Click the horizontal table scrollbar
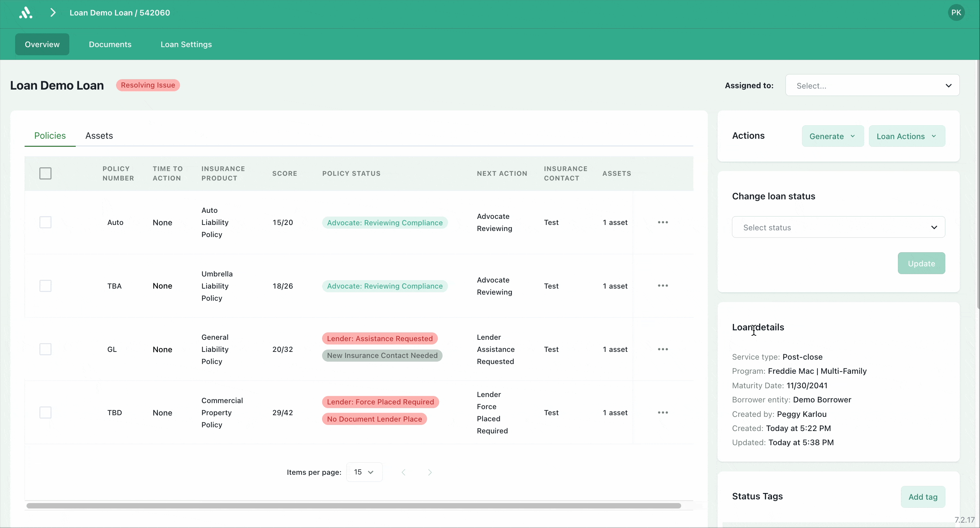The width and height of the screenshot is (980, 528). pyautogui.click(x=353, y=505)
